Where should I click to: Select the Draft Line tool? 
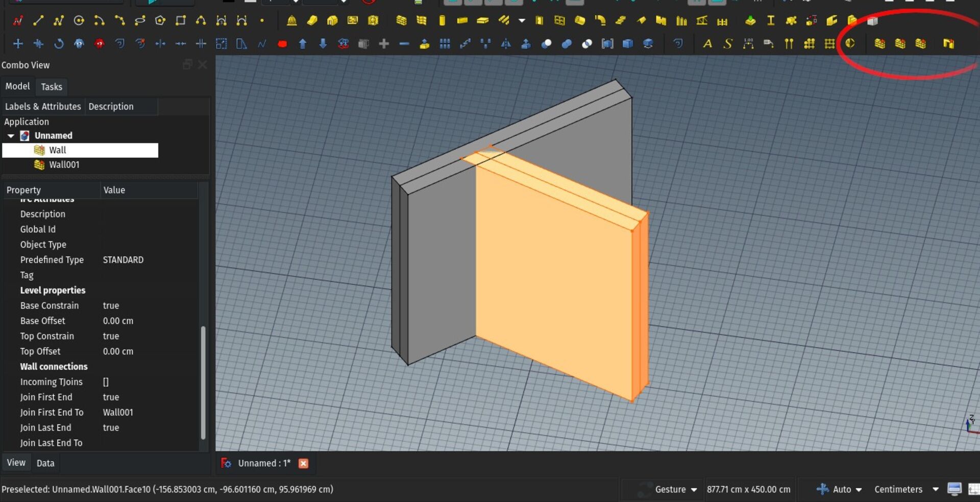(x=38, y=21)
